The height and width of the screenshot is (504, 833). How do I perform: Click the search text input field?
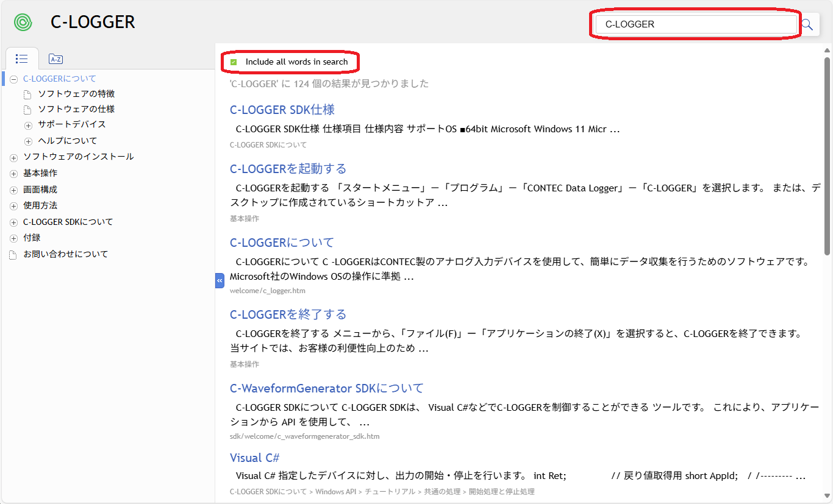click(695, 24)
